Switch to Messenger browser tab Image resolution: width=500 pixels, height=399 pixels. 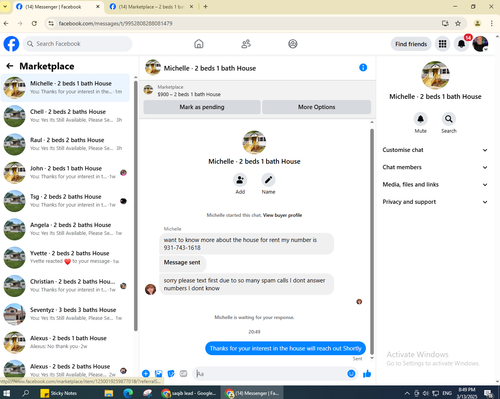tap(58, 7)
